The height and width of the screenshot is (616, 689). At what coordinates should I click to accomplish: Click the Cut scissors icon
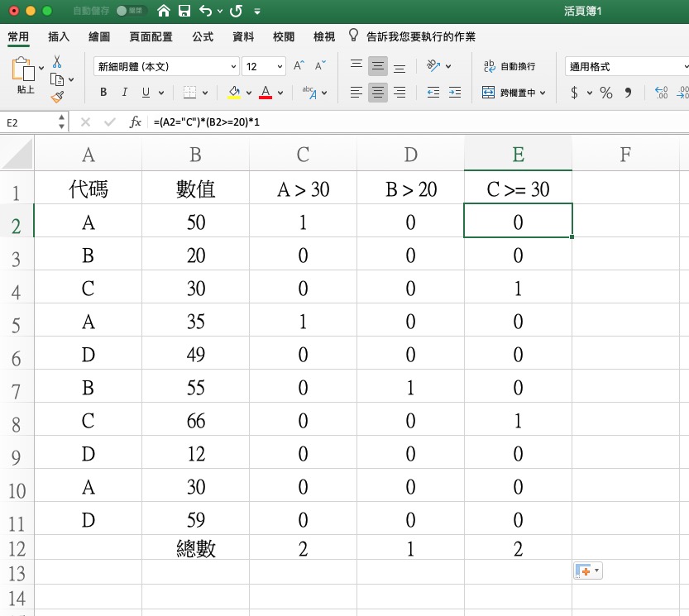tap(57, 62)
